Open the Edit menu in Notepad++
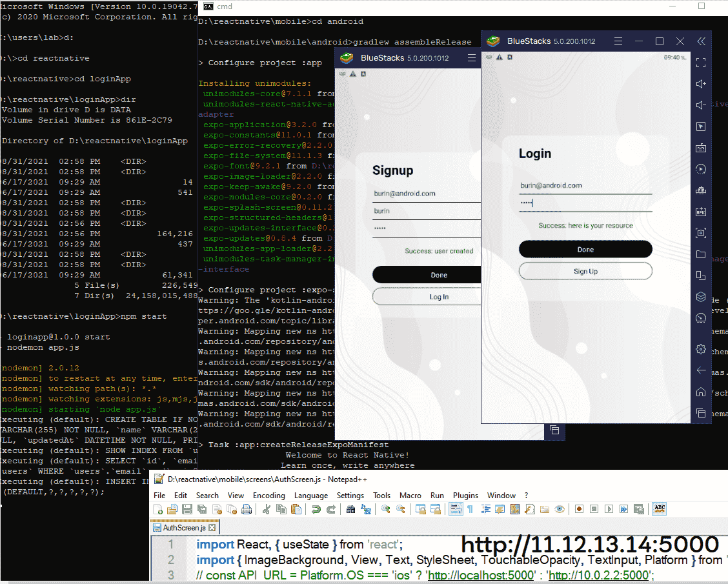 [181, 496]
